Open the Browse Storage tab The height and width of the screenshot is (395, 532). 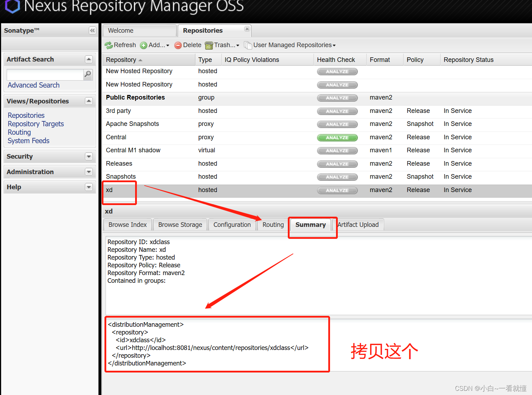click(x=180, y=225)
